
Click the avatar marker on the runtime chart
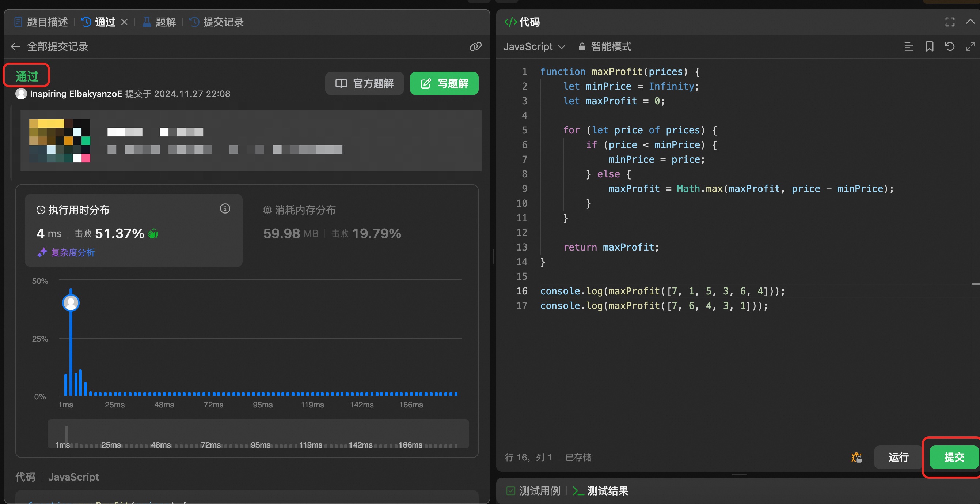coord(71,302)
